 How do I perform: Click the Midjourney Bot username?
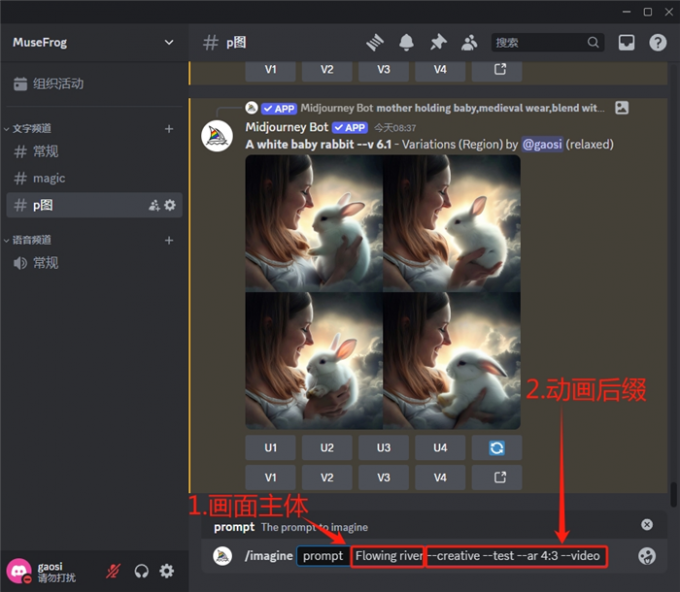(x=287, y=127)
